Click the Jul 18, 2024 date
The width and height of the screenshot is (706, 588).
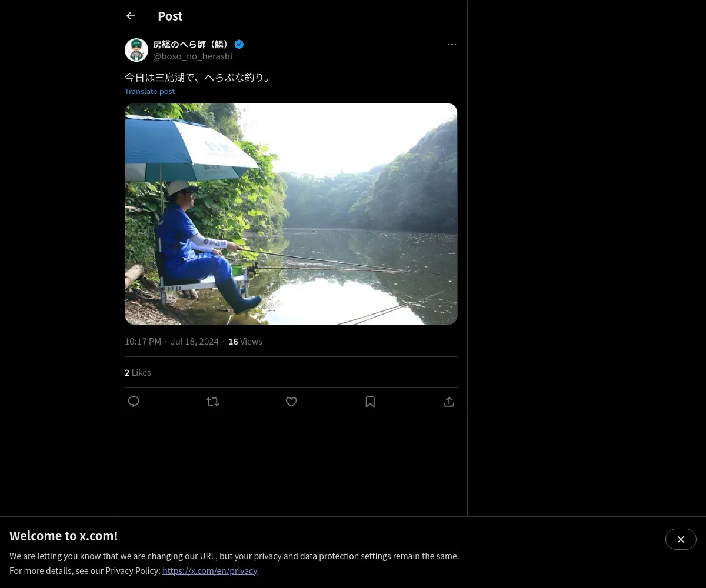(x=194, y=342)
